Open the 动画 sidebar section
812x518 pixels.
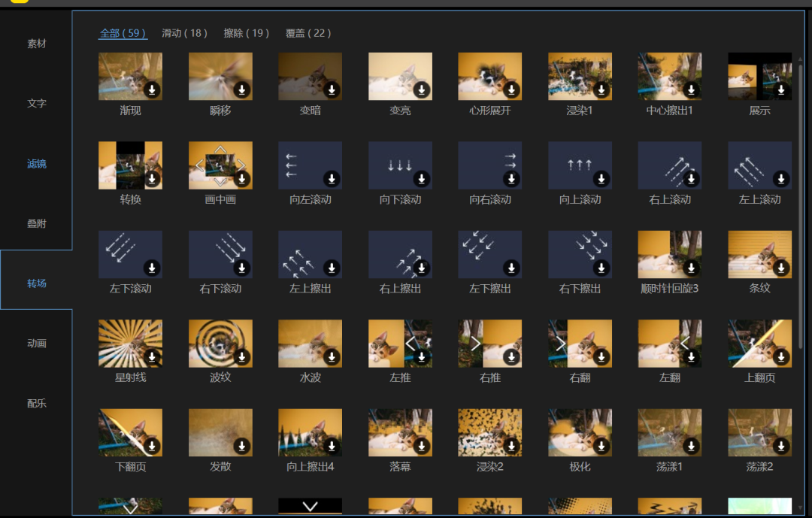coord(36,343)
